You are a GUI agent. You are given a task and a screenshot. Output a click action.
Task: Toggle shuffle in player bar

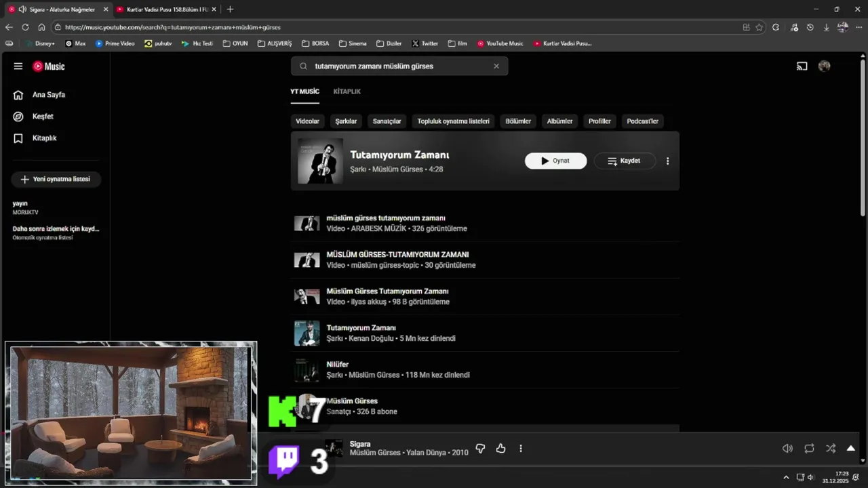coord(831,449)
